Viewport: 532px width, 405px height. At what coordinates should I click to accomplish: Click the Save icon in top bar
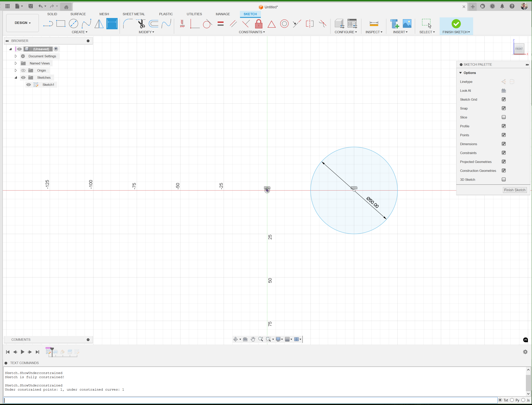(x=30, y=6)
